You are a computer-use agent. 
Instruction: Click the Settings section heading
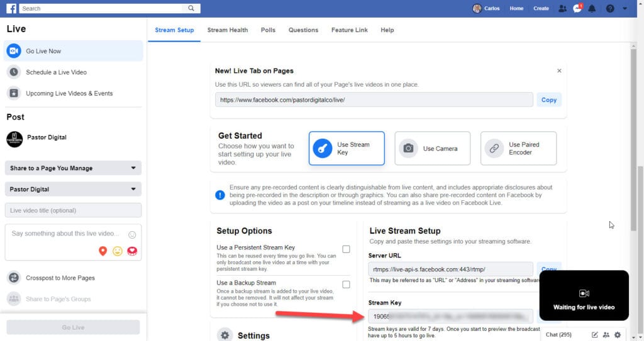click(x=254, y=335)
